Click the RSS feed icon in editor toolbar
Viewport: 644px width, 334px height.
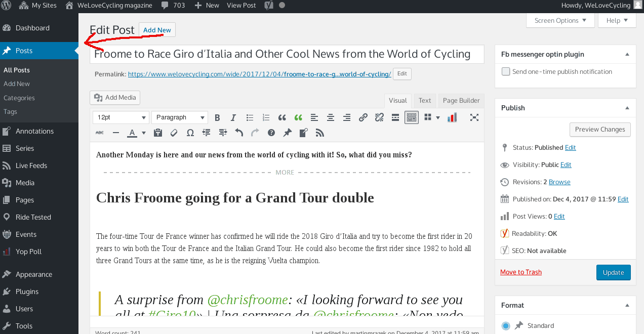[x=320, y=133]
